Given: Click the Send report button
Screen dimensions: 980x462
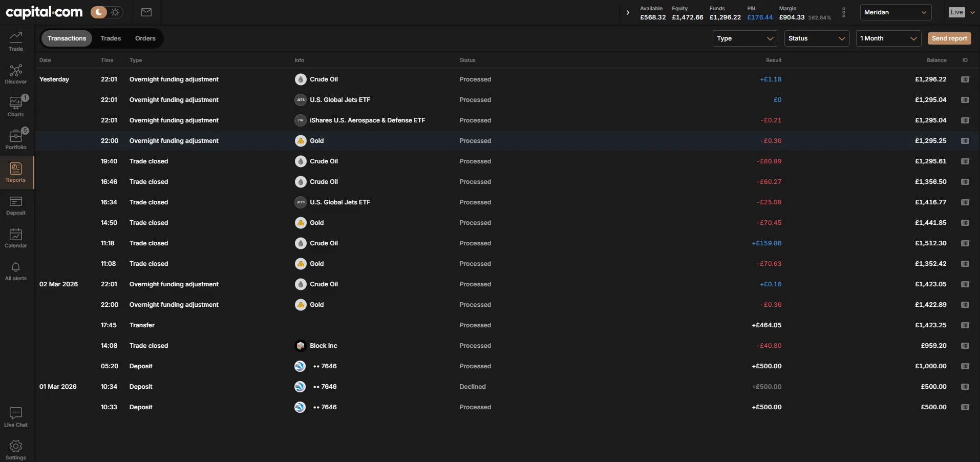Looking at the screenshot, I should pos(949,38).
